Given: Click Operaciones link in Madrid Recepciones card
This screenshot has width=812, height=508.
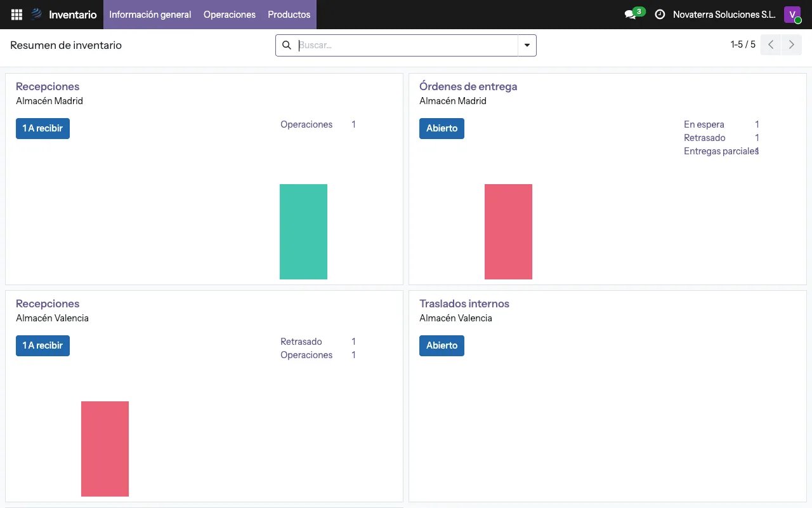Looking at the screenshot, I should [x=306, y=124].
